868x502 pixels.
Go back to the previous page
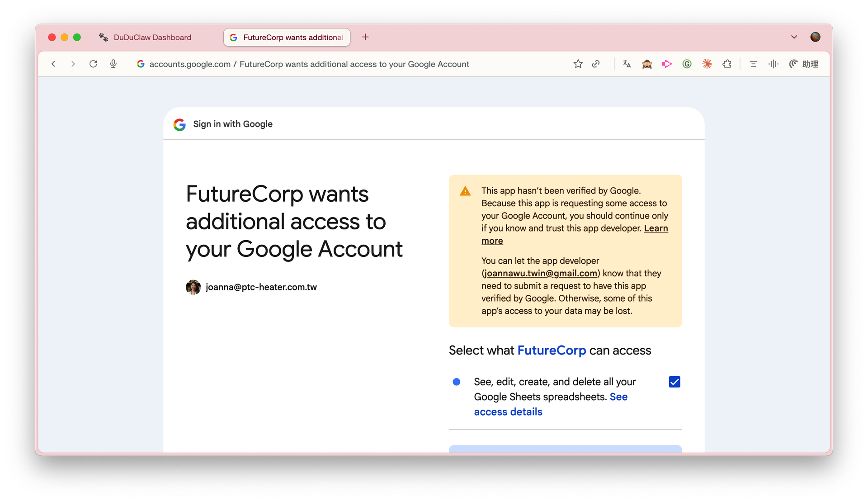pyautogui.click(x=53, y=64)
